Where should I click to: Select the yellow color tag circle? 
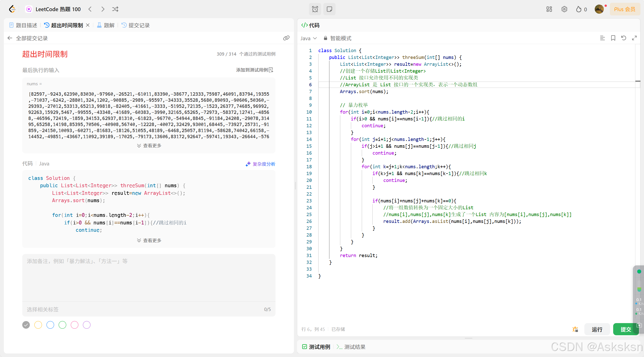[38, 325]
